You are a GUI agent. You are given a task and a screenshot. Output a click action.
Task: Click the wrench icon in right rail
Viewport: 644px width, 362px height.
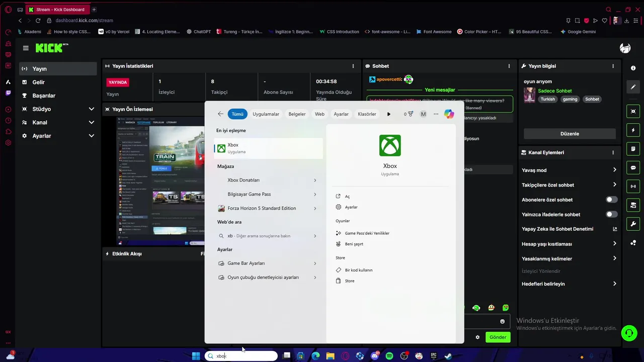click(633, 224)
